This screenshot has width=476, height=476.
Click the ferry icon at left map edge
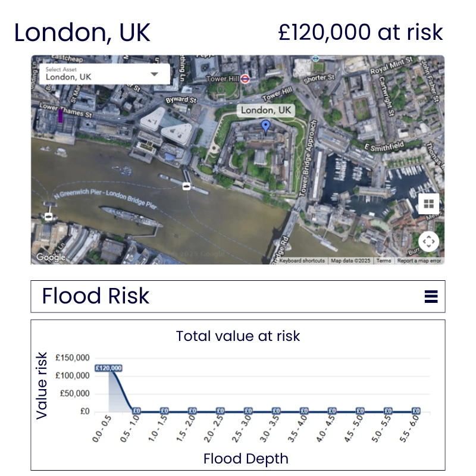point(48,217)
